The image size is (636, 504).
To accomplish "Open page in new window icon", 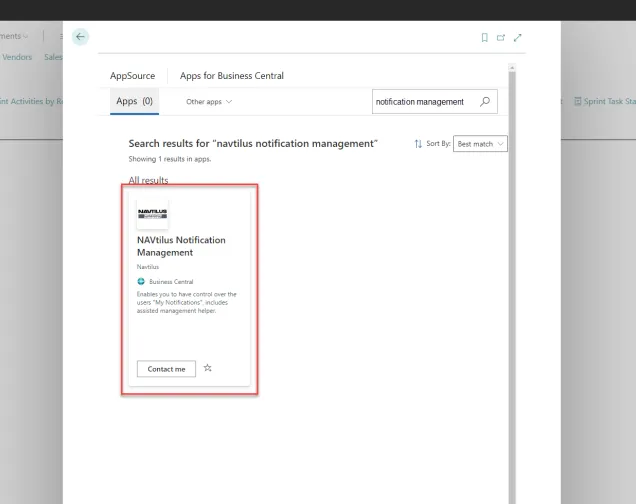I will click(501, 38).
